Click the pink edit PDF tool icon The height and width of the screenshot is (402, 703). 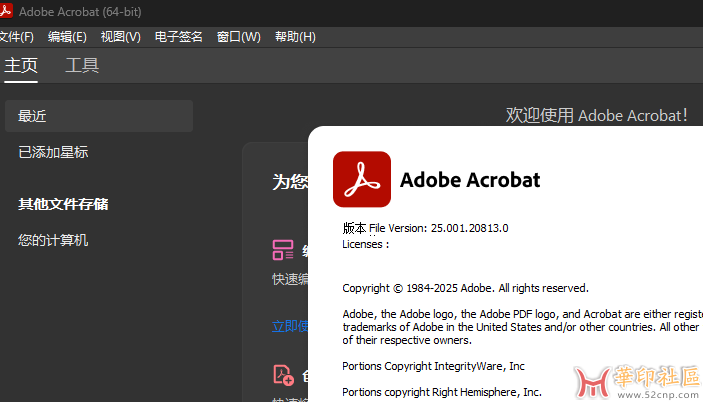point(283,250)
